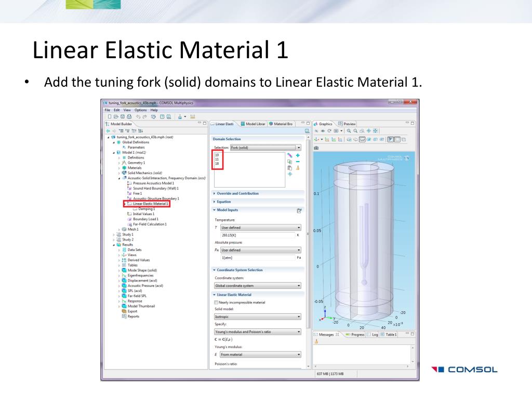Image resolution: width=532 pixels, height=399 pixels.
Task: Click the absolute pressure 1[atm] input field
Action: tap(258, 258)
